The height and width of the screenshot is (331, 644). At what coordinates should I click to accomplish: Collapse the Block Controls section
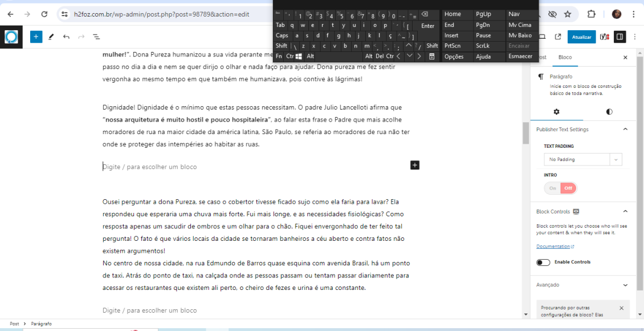[x=625, y=212]
